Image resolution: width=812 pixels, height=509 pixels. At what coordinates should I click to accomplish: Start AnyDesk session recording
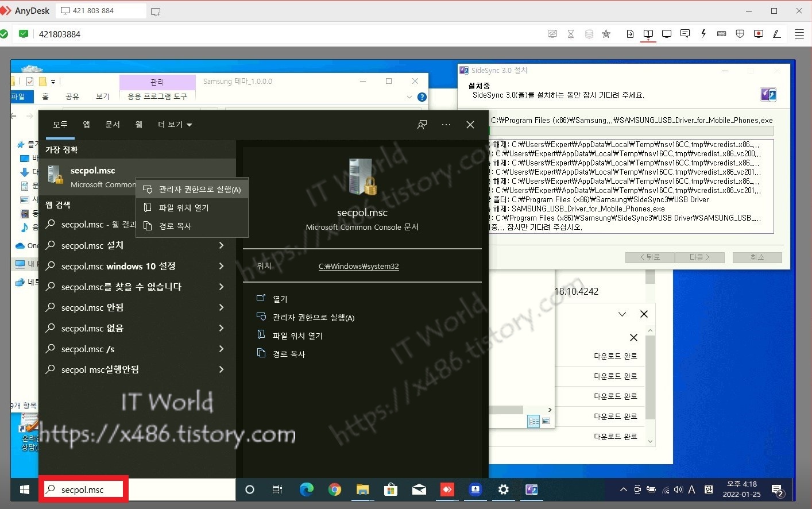coord(759,34)
